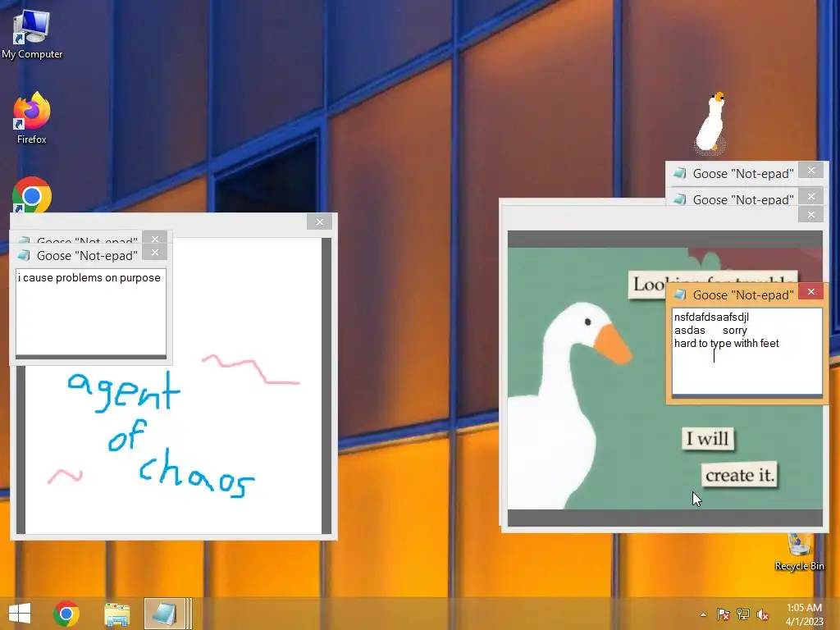Click the word "sorry" in the Not-epad

tap(734, 331)
